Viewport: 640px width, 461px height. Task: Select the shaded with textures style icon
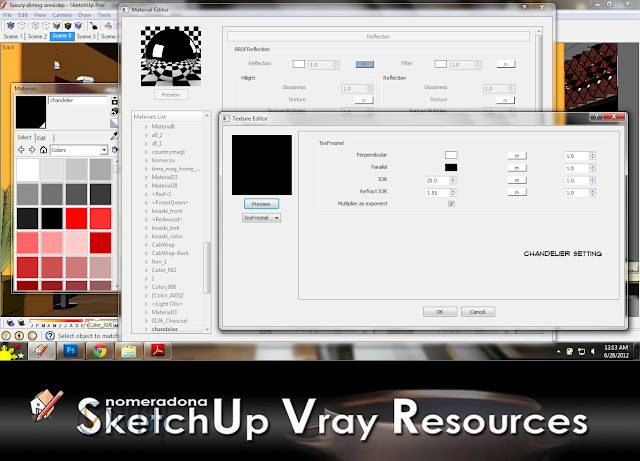67,26
